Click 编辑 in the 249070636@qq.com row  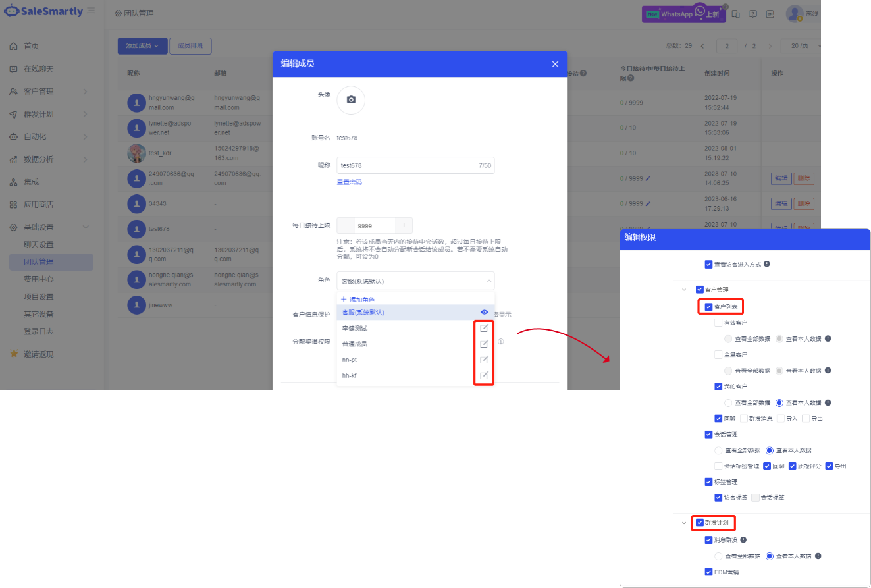coord(781,178)
